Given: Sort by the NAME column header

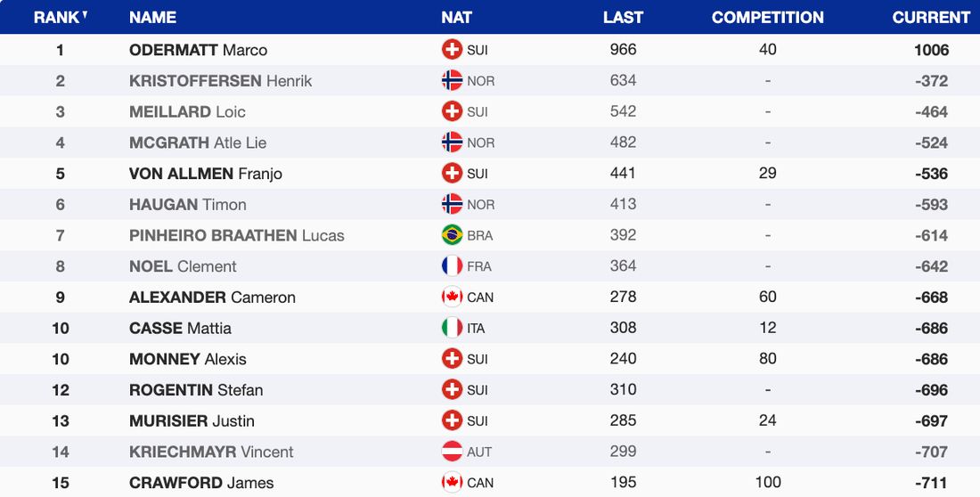Looking at the screenshot, I should (152, 17).
